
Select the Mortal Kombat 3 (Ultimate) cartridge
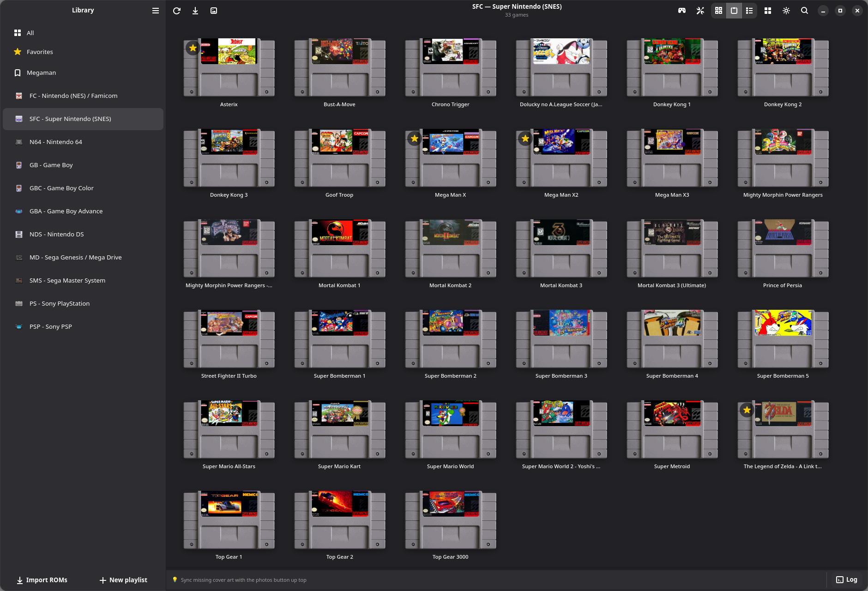click(672, 248)
